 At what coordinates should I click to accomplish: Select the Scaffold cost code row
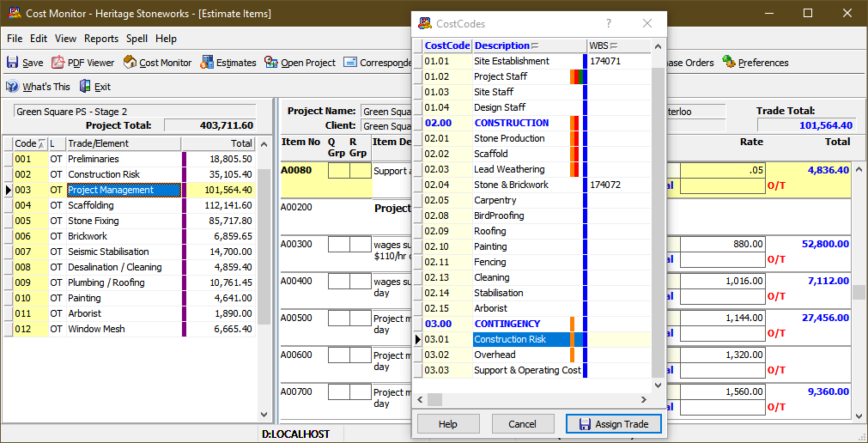532,154
